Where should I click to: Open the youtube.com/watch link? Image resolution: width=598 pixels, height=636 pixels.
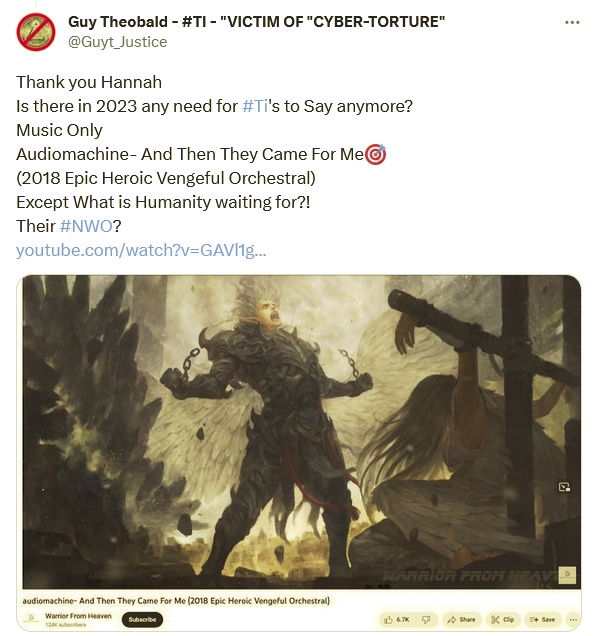pos(141,250)
